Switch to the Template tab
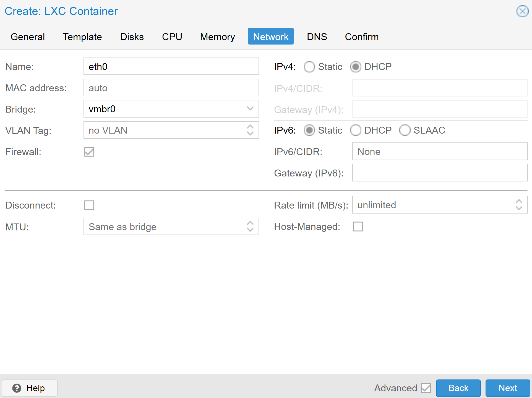The image size is (532, 398). click(82, 37)
